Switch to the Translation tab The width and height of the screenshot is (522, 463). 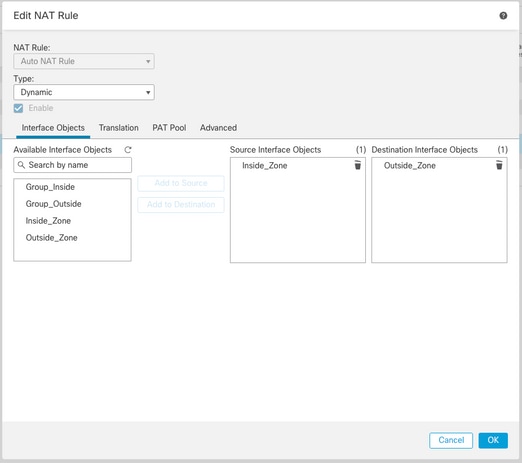click(x=119, y=128)
